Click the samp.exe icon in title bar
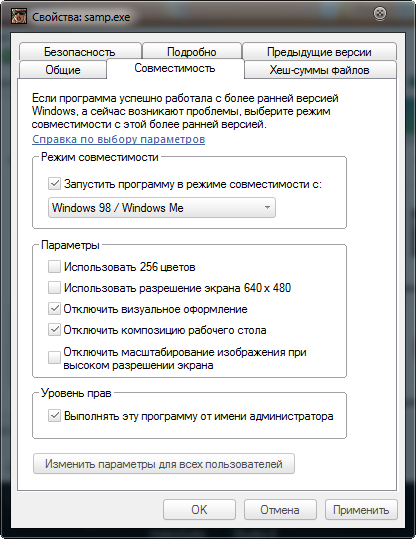This screenshot has height=539, width=416. click(x=19, y=16)
